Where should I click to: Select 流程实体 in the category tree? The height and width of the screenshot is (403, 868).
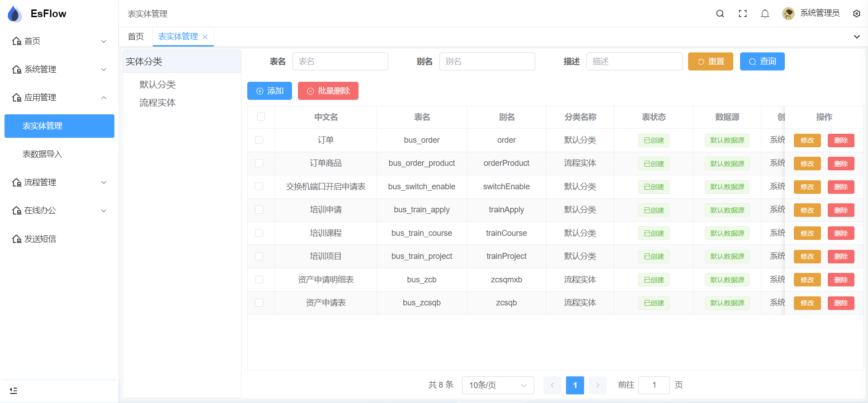pos(157,103)
